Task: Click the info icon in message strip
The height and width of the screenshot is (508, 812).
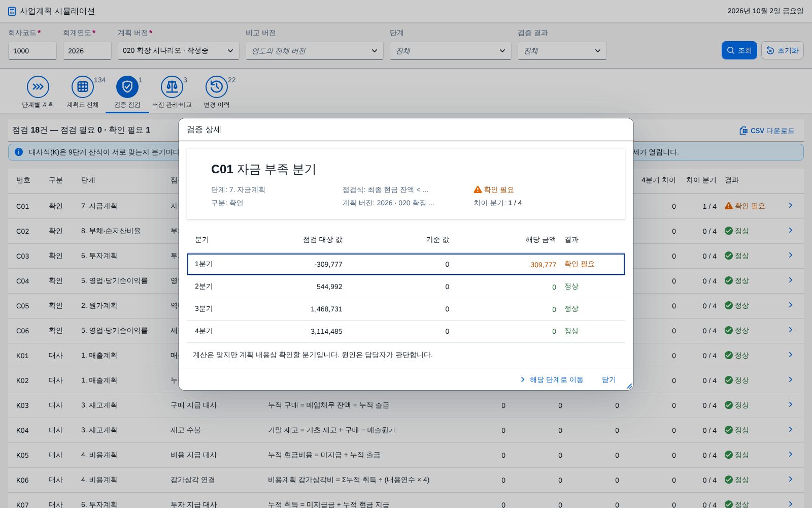Action: coord(19,152)
